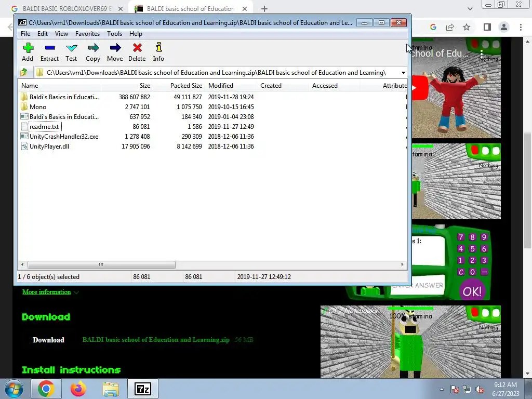Toggle Chrome side panel icon
This screenshot has width=532, height=399.
[487, 27]
